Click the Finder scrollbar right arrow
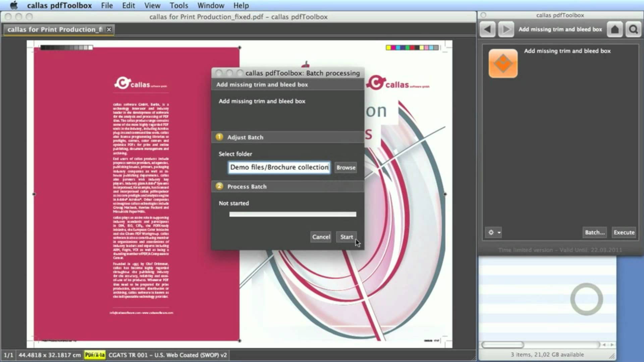Image resolution: width=644 pixels, height=362 pixels. [x=612, y=345]
